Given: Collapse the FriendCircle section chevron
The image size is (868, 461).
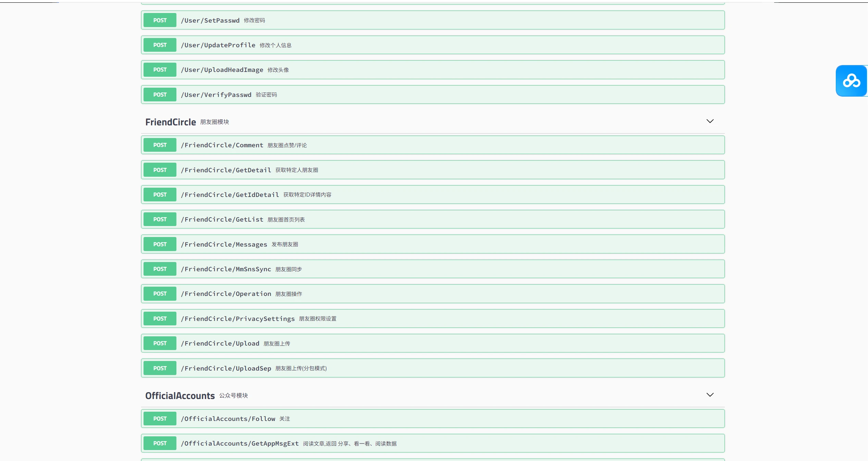Looking at the screenshot, I should (x=710, y=121).
